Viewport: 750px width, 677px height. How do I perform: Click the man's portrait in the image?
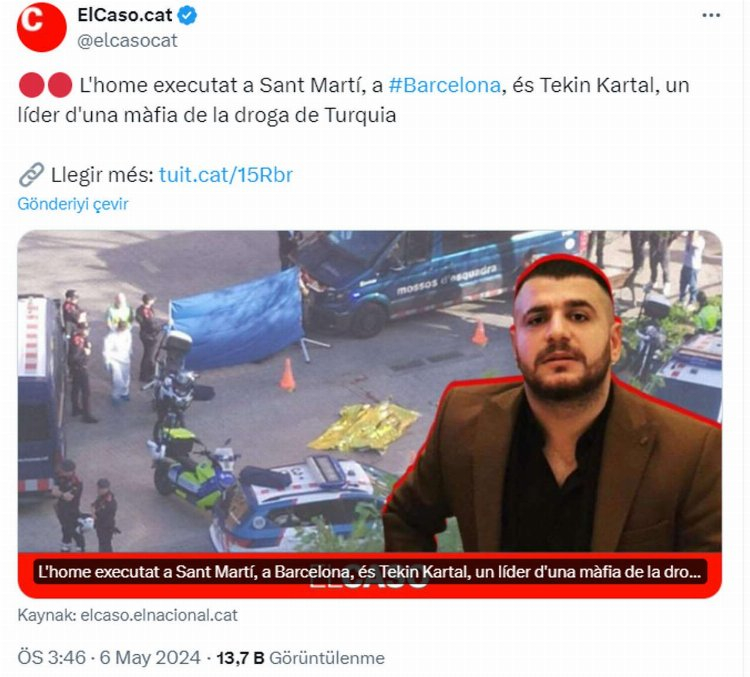coord(555,403)
